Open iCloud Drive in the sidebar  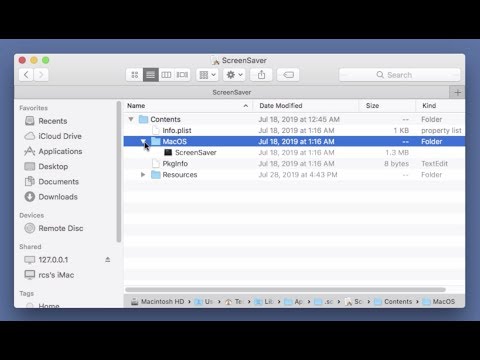tap(60, 136)
